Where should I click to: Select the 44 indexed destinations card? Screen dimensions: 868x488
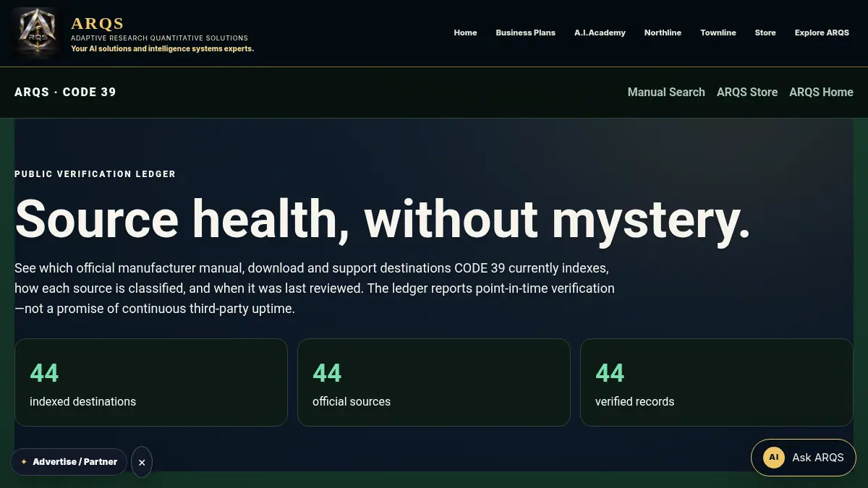[x=151, y=382]
